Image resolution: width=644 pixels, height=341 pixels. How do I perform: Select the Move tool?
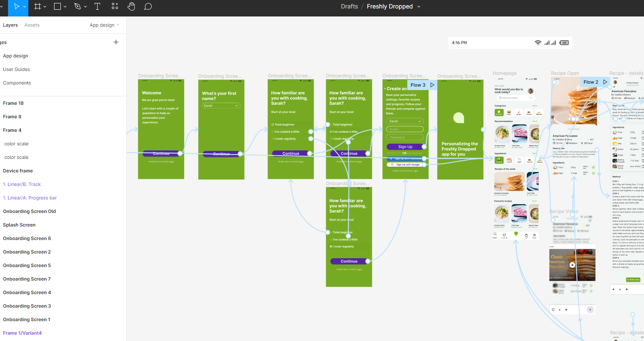[16, 6]
